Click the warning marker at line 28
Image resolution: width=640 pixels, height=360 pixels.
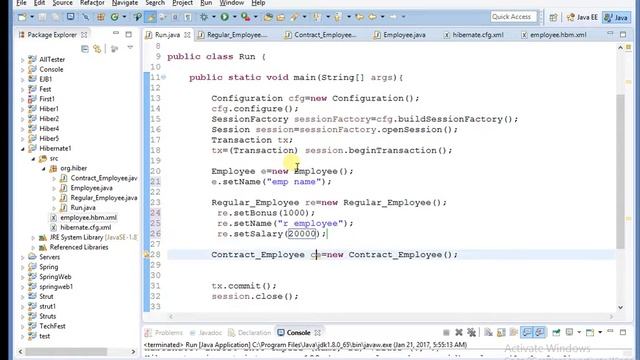(146, 254)
